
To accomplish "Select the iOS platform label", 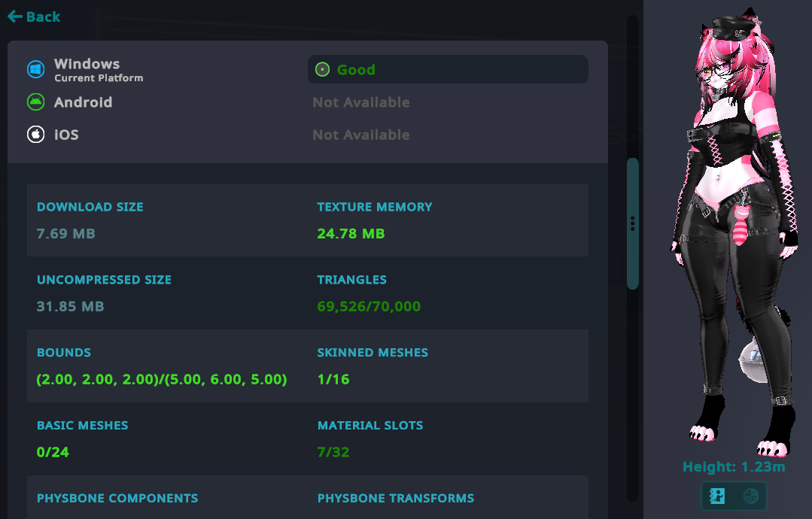I will [67, 135].
